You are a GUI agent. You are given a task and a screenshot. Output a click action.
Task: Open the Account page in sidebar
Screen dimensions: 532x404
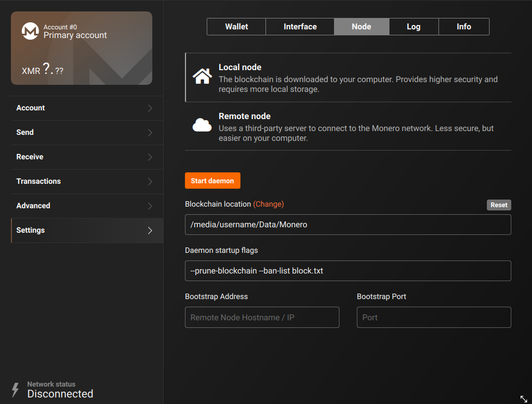pyautogui.click(x=87, y=108)
